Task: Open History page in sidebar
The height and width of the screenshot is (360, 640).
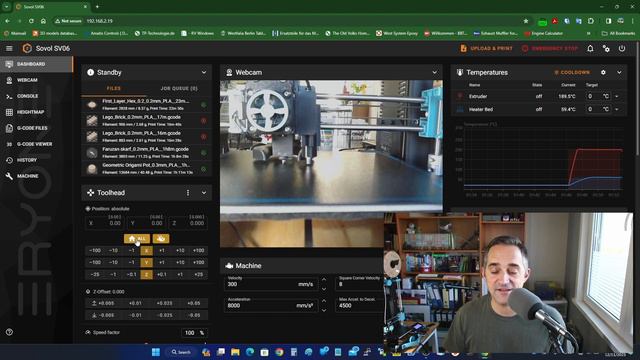Action: (x=36, y=160)
